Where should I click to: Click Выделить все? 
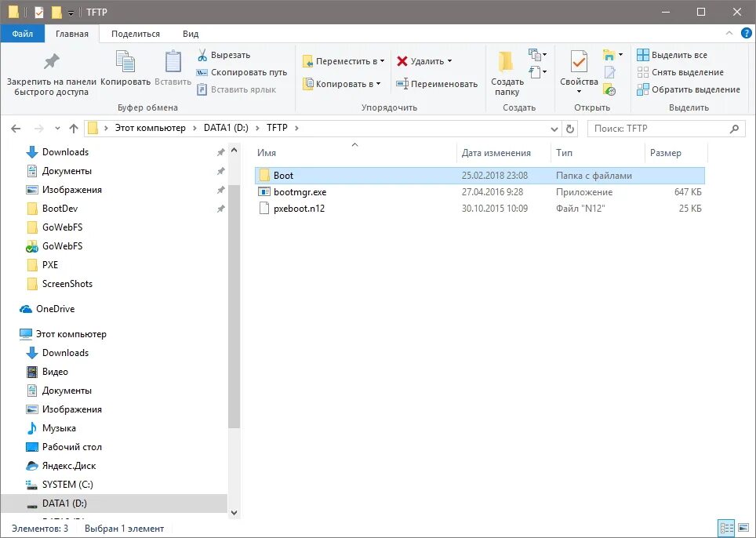[672, 55]
